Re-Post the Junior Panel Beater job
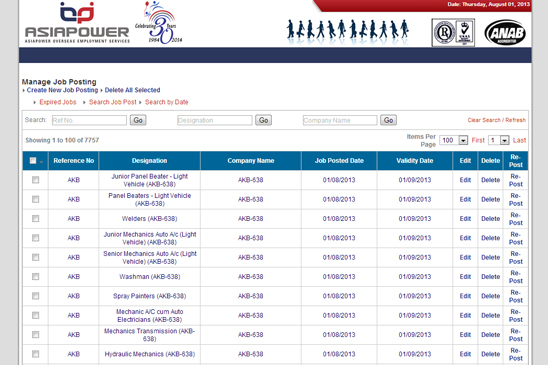Screen dimensions: 548x365 (x=516, y=180)
